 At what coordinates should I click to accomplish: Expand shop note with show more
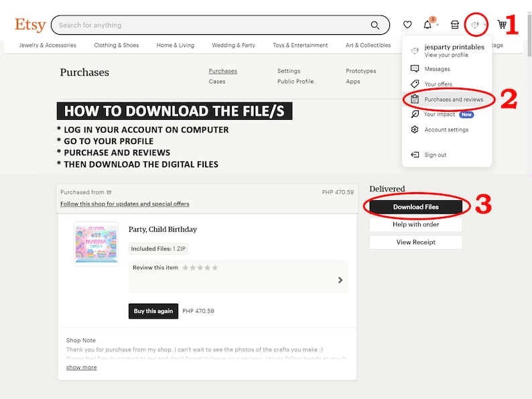point(82,367)
